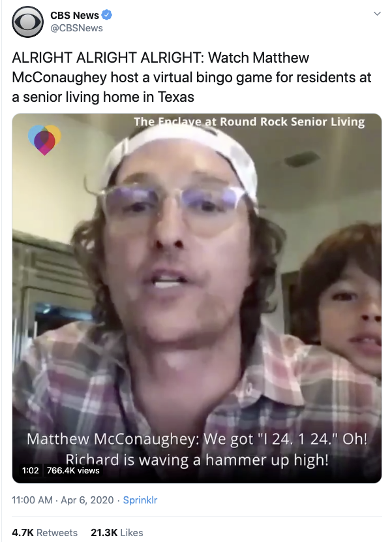This screenshot has height=542, width=392.
Task: Click the 766.4K views counter
Action: [73, 470]
